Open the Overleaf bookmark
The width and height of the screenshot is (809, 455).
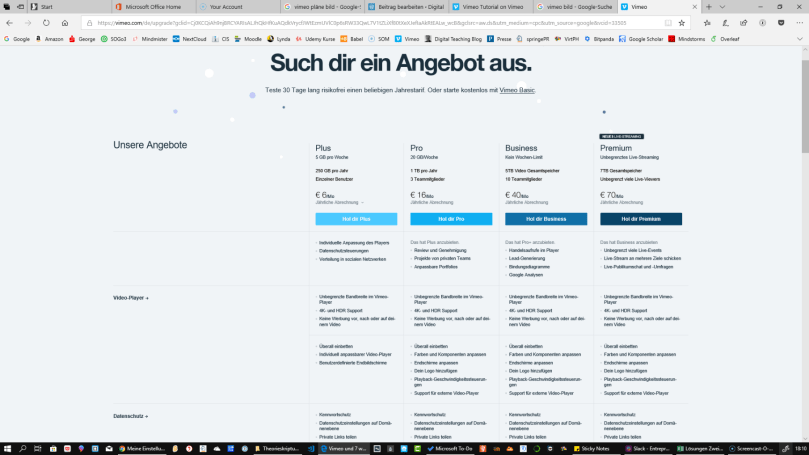[725, 39]
